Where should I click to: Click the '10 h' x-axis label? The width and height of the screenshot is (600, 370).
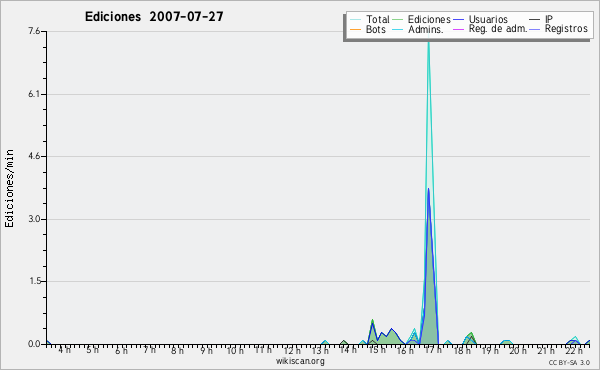[235, 350]
